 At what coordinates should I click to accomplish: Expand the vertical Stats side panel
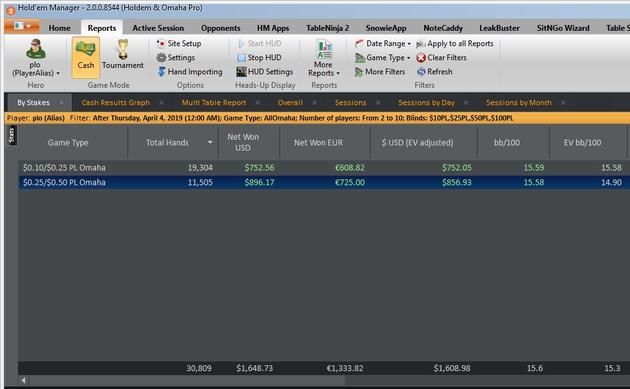point(11,135)
